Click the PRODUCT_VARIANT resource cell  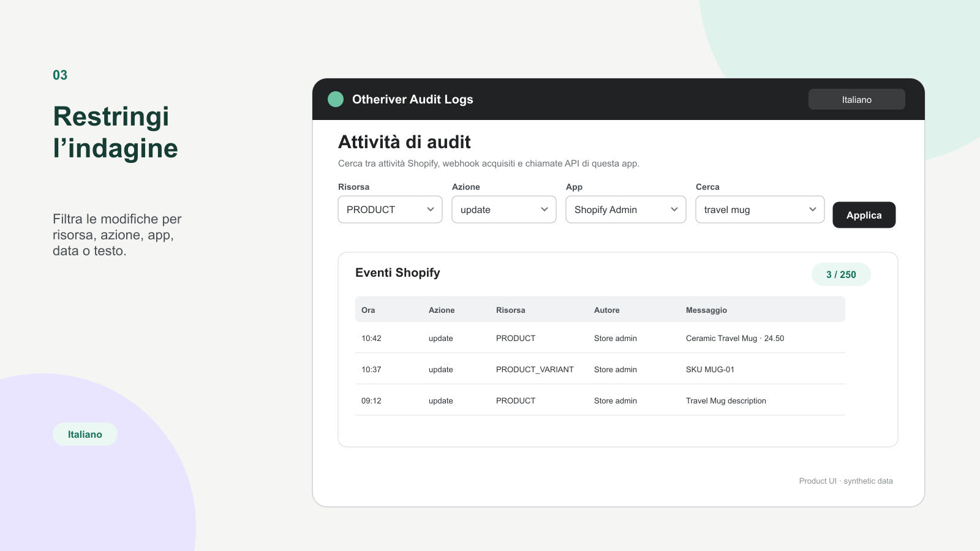click(x=535, y=369)
